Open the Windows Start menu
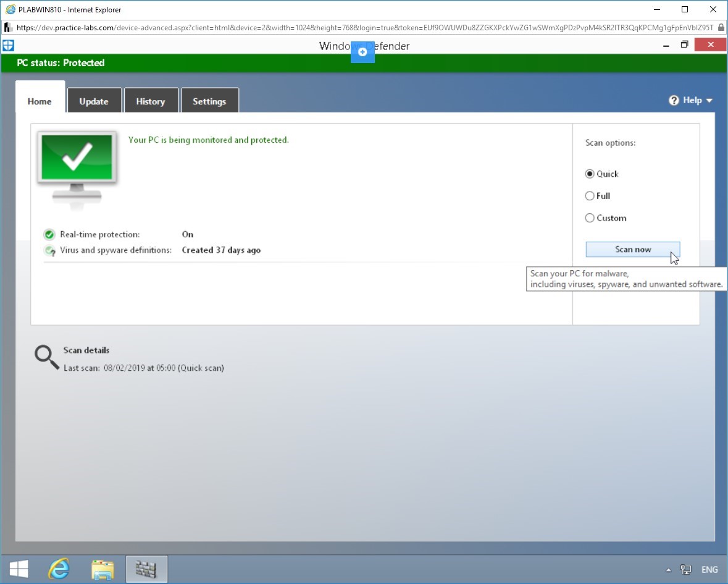 click(x=19, y=569)
